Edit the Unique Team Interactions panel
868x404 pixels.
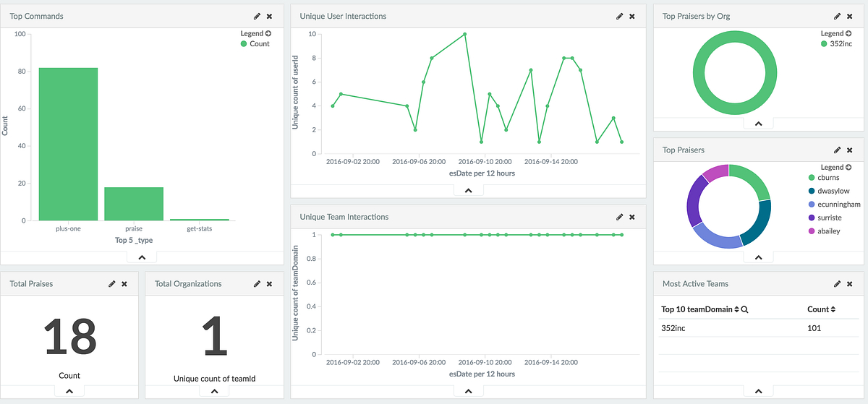click(x=619, y=217)
